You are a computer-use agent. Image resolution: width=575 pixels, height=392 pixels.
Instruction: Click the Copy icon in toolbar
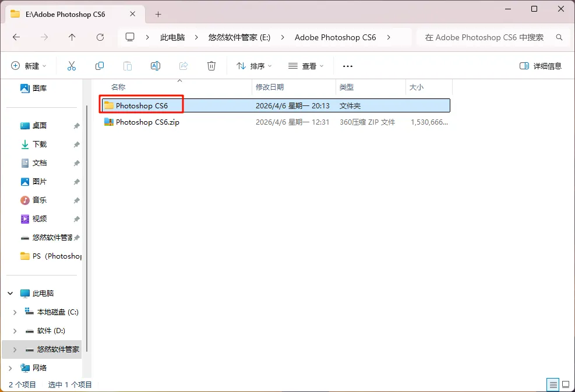point(100,66)
